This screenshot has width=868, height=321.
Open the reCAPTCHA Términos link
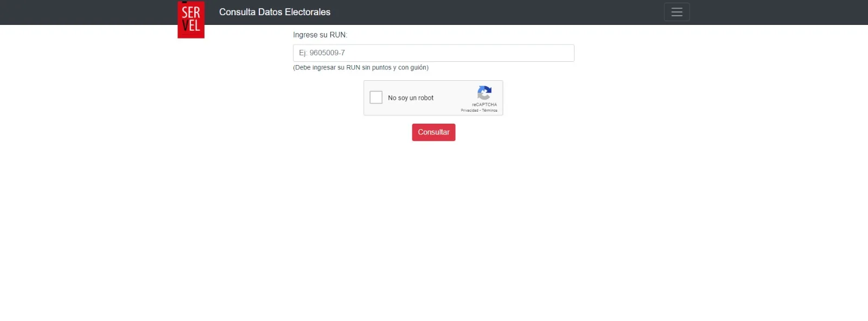pos(490,111)
